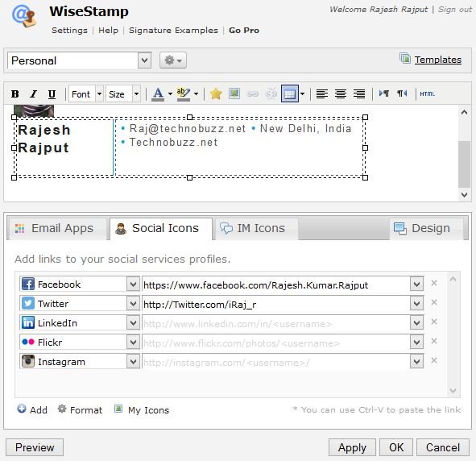This screenshot has height=461, width=476.
Task: Toggle bold formatting in the toolbar
Action: tap(14, 94)
